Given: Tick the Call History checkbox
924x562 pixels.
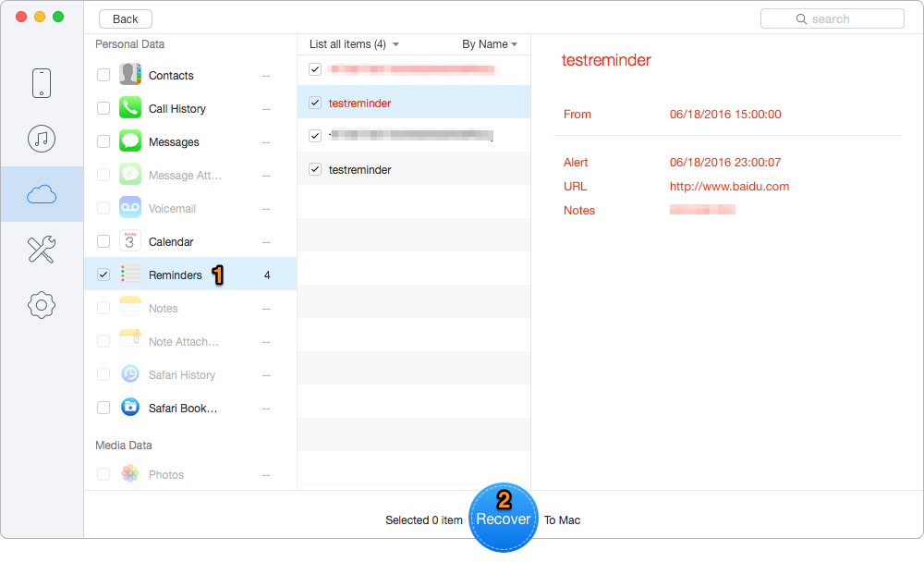Looking at the screenshot, I should coord(103,108).
